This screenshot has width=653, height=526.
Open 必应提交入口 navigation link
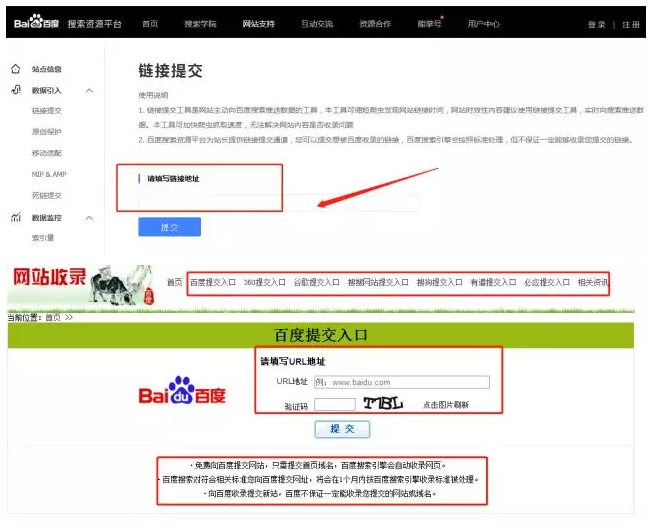click(x=547, y=282)
